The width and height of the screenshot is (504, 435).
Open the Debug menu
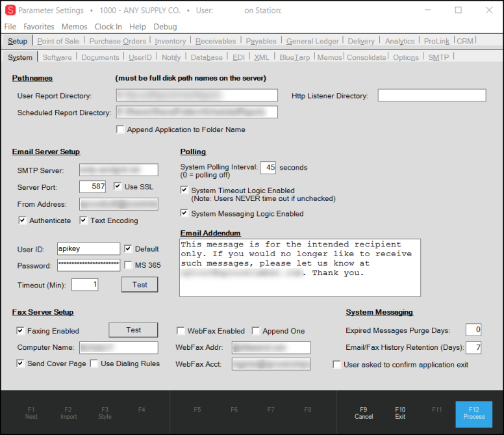pyautogui.click(x=165, y=27)
